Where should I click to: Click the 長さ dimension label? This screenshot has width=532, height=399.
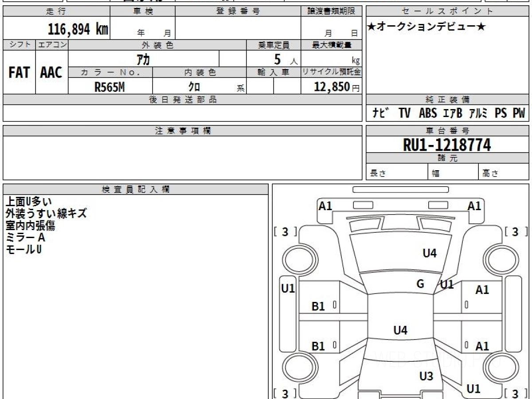point(378,174)
